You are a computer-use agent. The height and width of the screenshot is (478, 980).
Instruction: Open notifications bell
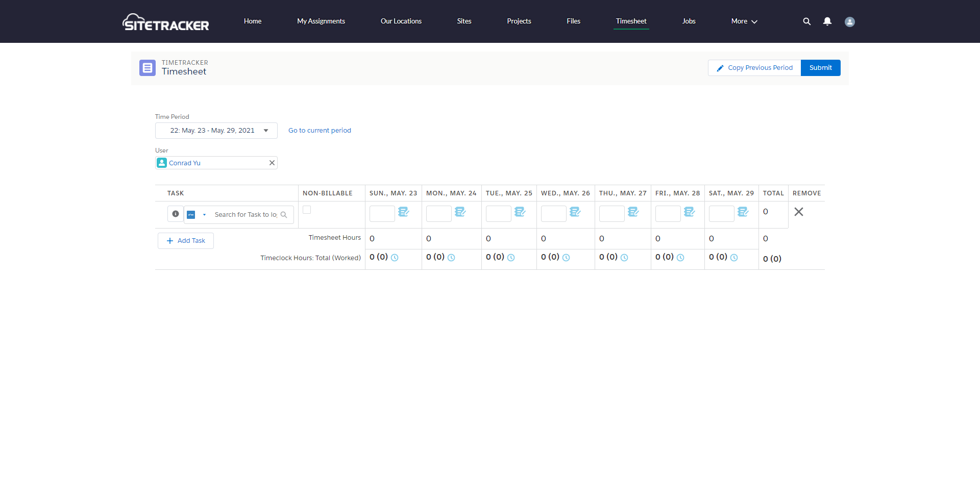[x=827, y=21]
